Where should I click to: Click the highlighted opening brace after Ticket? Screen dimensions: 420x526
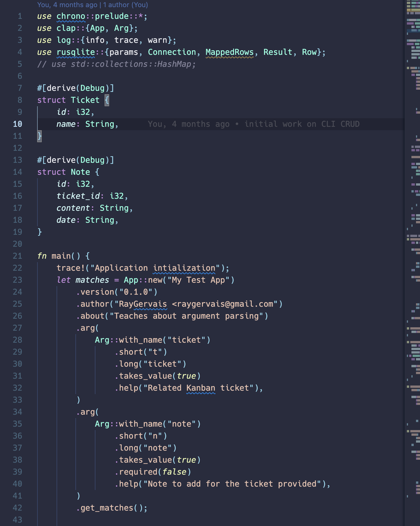coord(107,100)
